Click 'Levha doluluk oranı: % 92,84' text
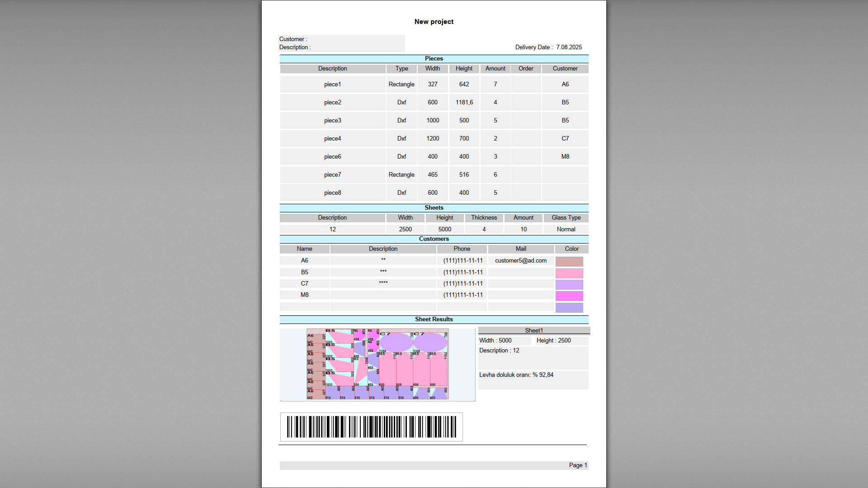Viewport: 868px width, 488px height. tap(516, 375)
